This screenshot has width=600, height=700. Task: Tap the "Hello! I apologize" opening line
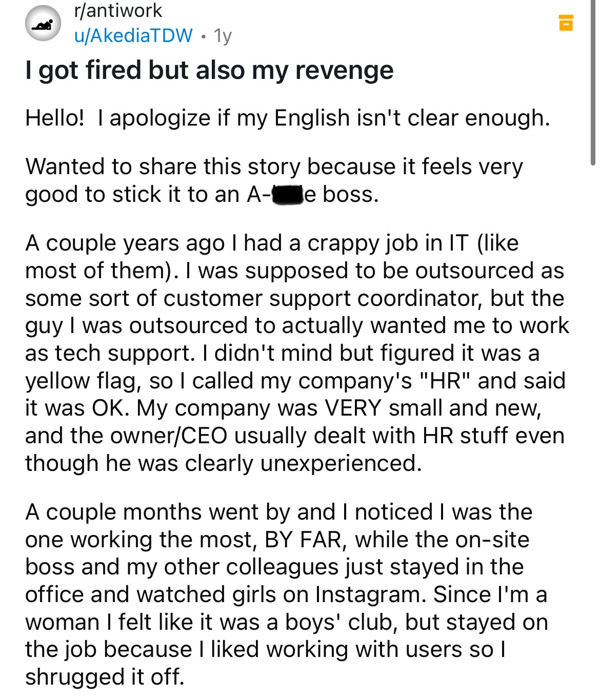[x=287, y=118]
